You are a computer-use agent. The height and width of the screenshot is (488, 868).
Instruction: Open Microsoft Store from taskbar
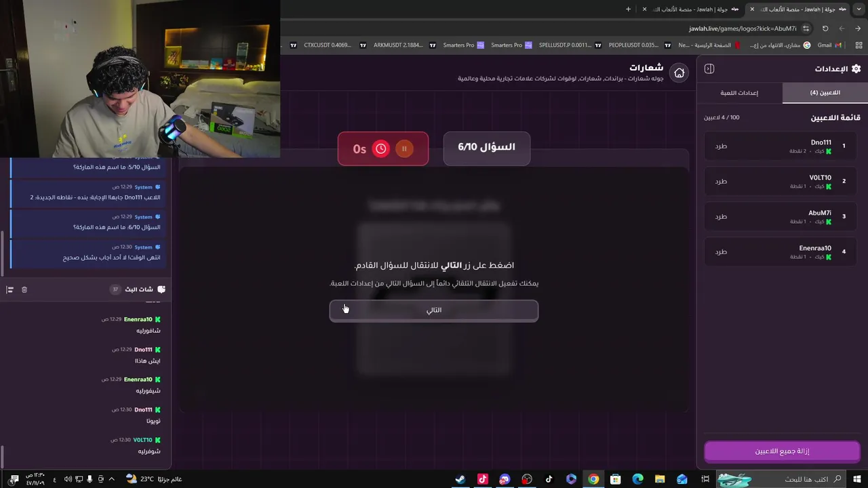[616, 479]
